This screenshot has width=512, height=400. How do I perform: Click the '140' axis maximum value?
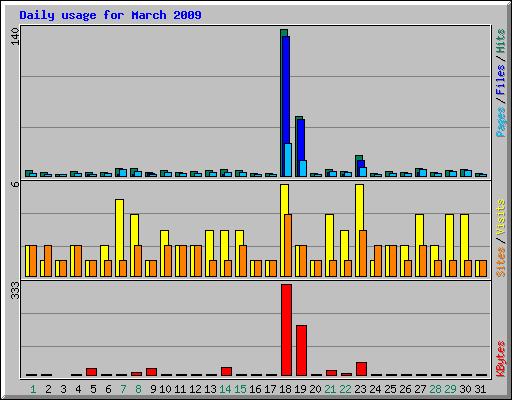click(15, 36)
